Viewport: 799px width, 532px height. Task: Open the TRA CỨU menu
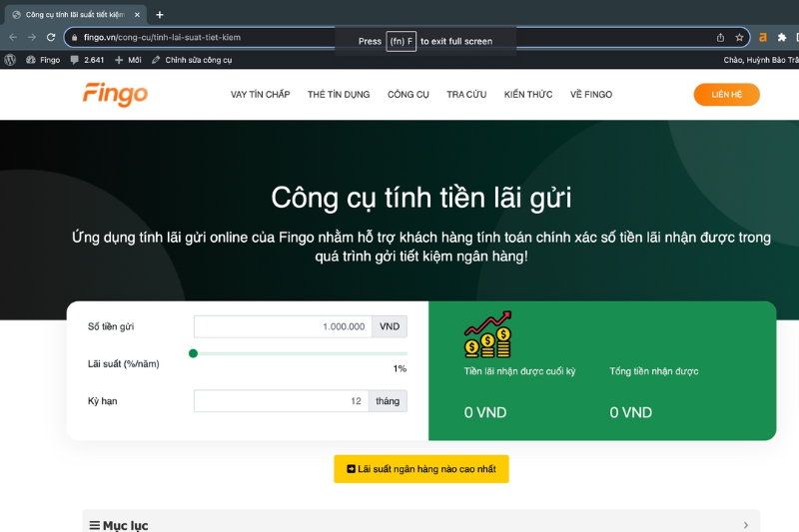coord(466,94)
